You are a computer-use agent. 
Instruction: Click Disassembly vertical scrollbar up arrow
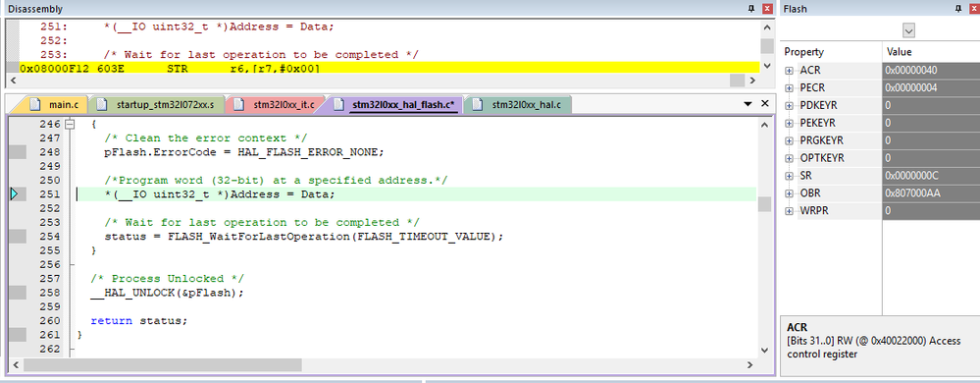tap(767, 27)
